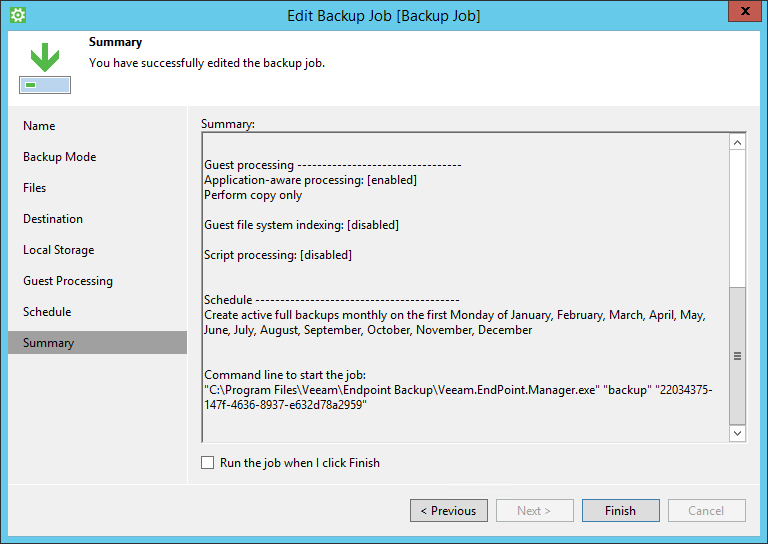The width and height of the screenshot is (768, 544).
Task: Enable Run the job when I click Finish
Action: (208, 463)
